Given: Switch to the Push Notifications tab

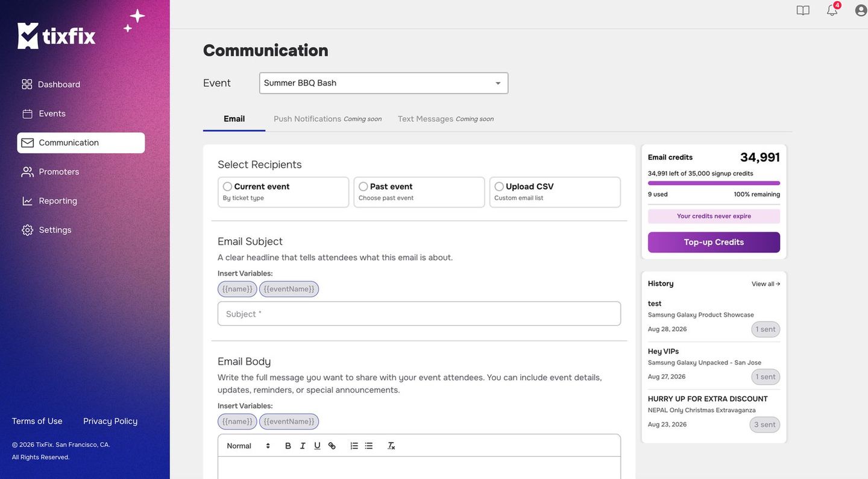Looking at the screenshot, I should (x=327, y=119).
